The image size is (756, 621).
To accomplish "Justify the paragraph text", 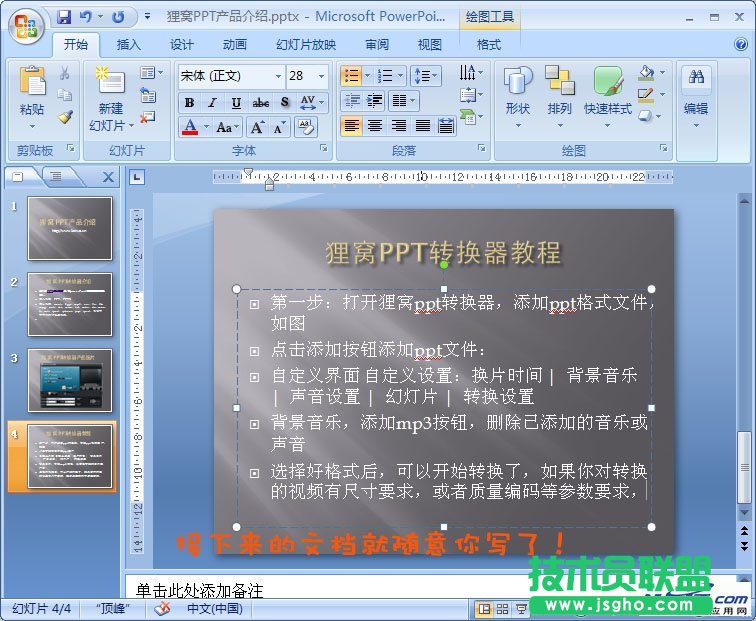I will [422, 126].
